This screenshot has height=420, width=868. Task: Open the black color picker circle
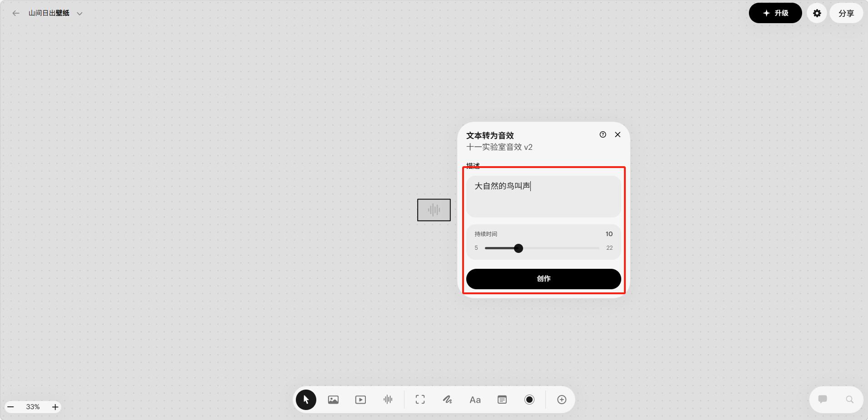[x=529, y=400]
